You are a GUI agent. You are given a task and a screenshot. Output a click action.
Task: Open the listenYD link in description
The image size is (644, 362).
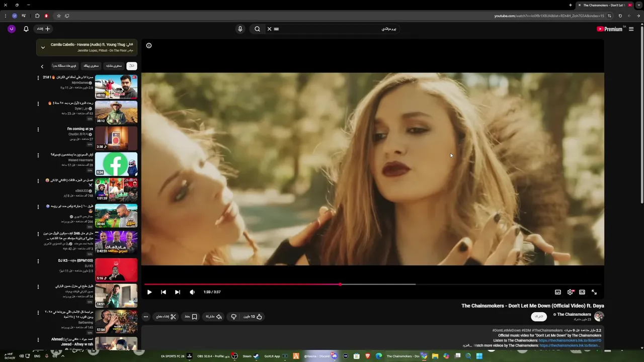(570, 340)
